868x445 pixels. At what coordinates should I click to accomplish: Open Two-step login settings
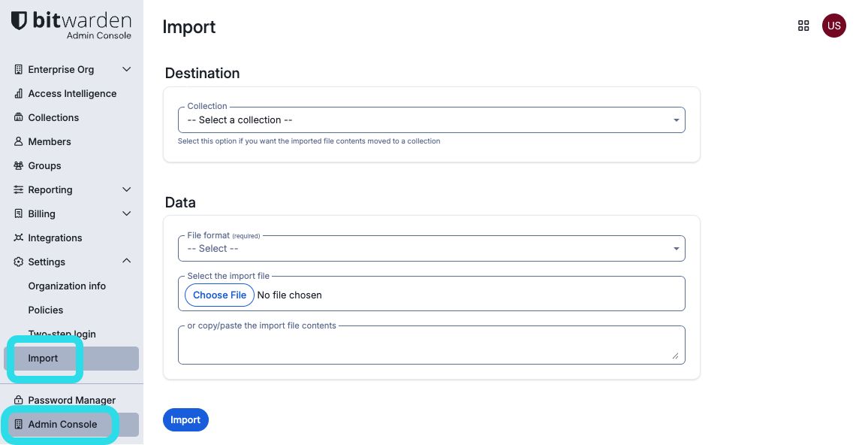click(x=62, y=334)
